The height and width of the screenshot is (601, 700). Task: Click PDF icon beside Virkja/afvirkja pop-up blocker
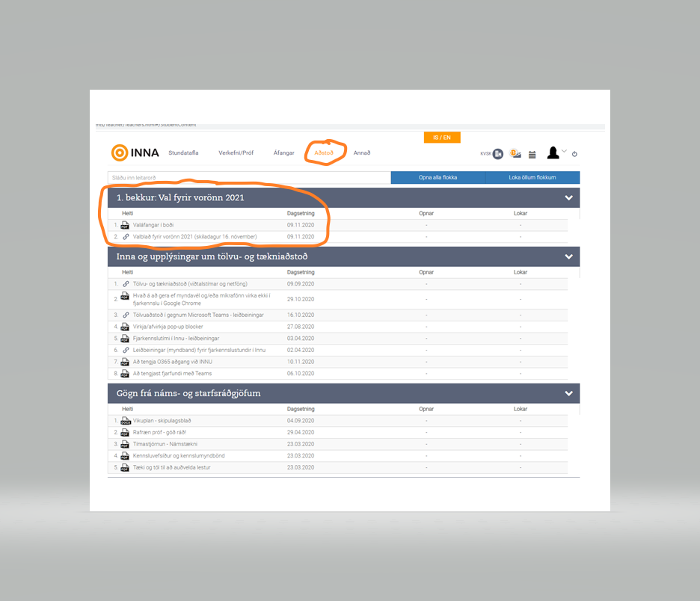click(x=126, y=327)
